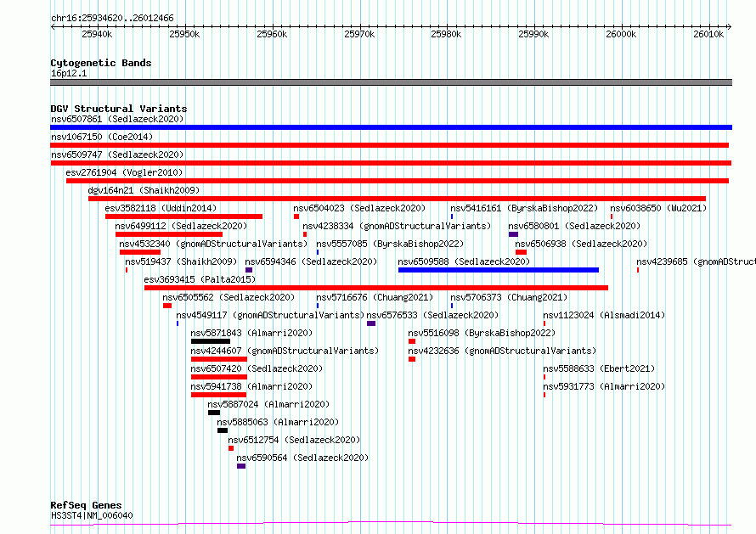Select nsv6506938 (Sedlazeck2020) label
756x534 pixels.
pyautogui.click(x=581, y=244)
